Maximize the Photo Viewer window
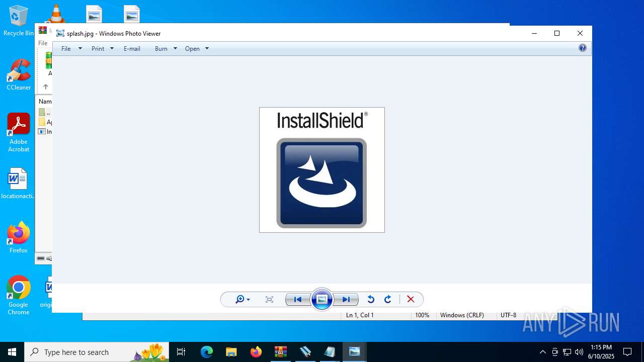This screenshot has height=362, width=644. 557,34
